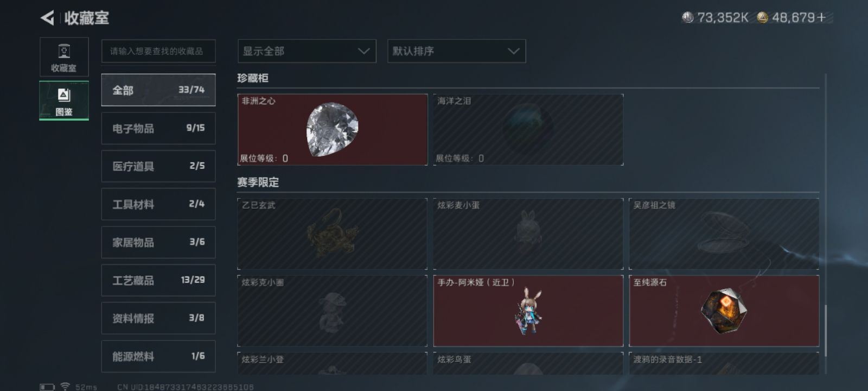Open the 收藏室 sidebar icon
868x391 pixels.
(64, 57)
